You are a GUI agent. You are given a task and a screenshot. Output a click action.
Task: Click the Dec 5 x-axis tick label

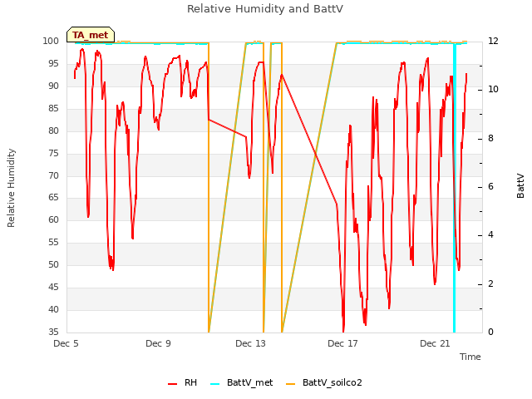66,343
